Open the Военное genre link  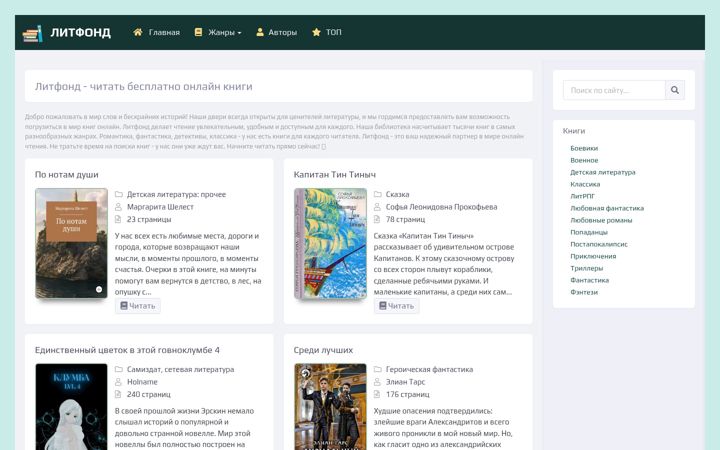pos(584,160)
